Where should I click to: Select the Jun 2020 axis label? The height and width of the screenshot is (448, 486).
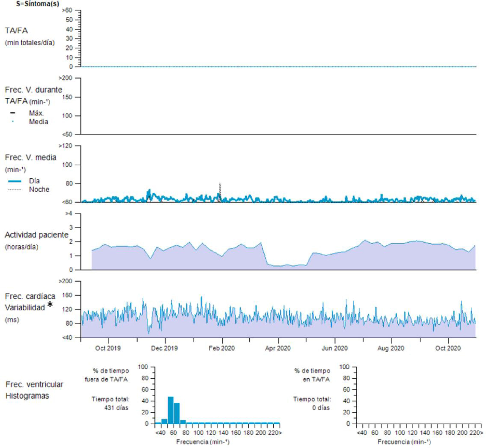(x=335, y=348)
